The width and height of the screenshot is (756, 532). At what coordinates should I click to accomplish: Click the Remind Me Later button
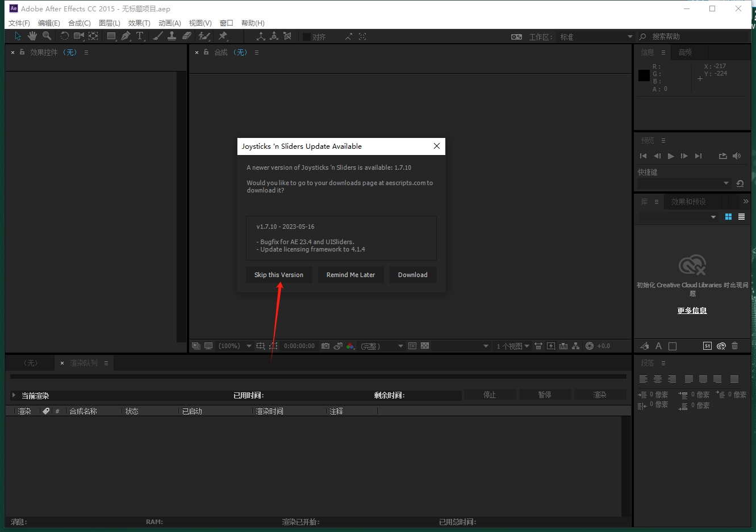pyautogui.click(x=350, y=275)
